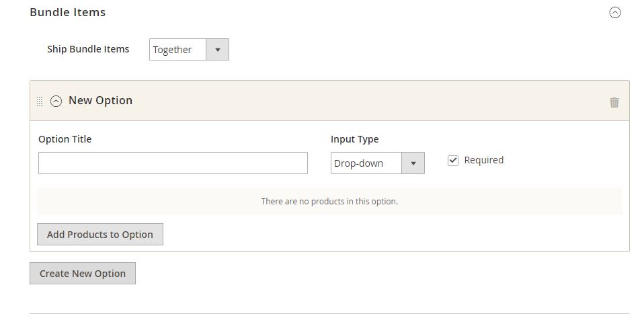Click the drag handle of New Option
The image size is (644, 320).
[40, 101]
